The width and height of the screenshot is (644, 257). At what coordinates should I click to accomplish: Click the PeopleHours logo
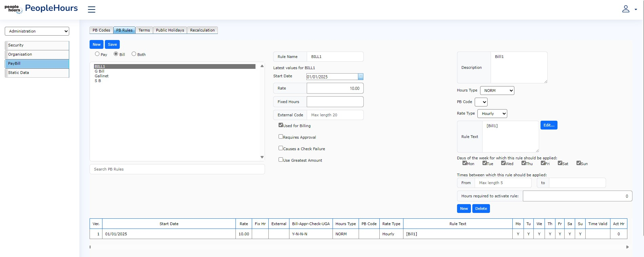coord(41,8)
